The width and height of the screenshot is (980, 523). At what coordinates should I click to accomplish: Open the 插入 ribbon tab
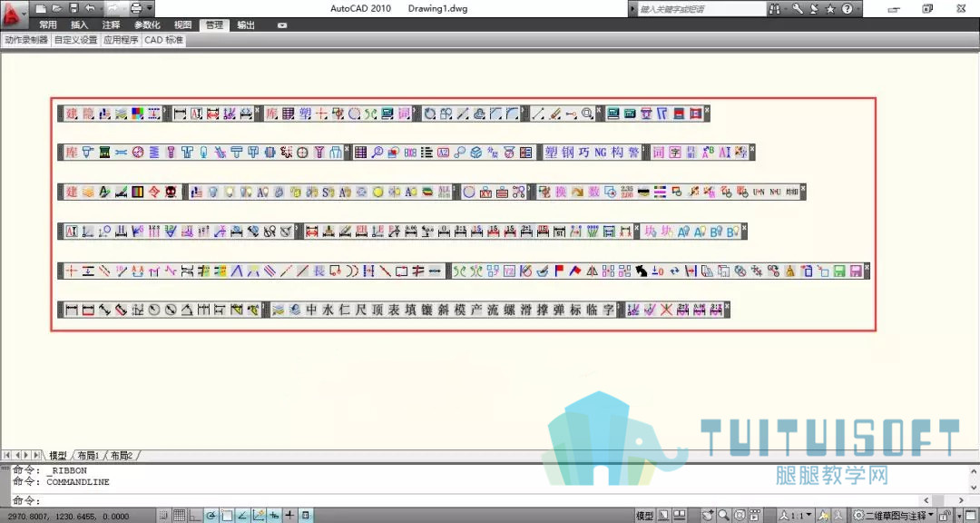(x=79, y=25)
